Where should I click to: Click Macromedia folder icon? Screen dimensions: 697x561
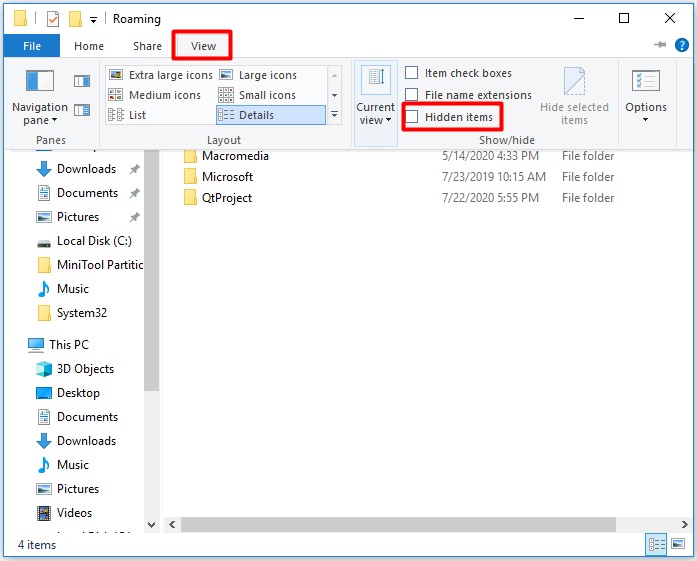pyautogui.click(x=190, y=156)
